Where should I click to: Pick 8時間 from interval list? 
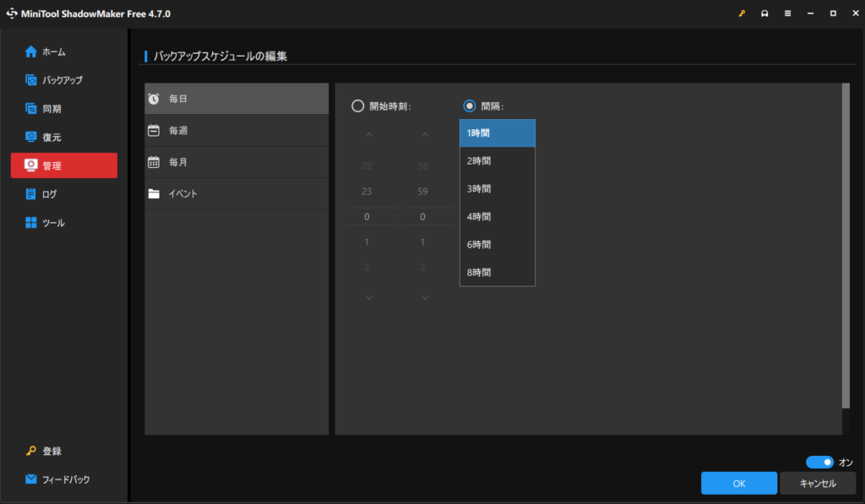pyautogui.click(x=498, y=273)
